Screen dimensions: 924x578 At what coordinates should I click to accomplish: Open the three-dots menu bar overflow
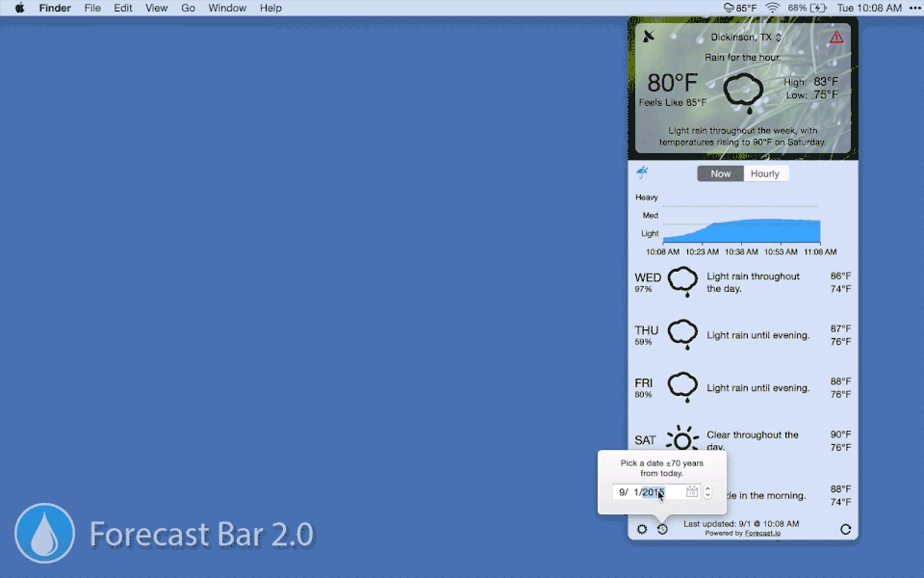tap(914, 8)
